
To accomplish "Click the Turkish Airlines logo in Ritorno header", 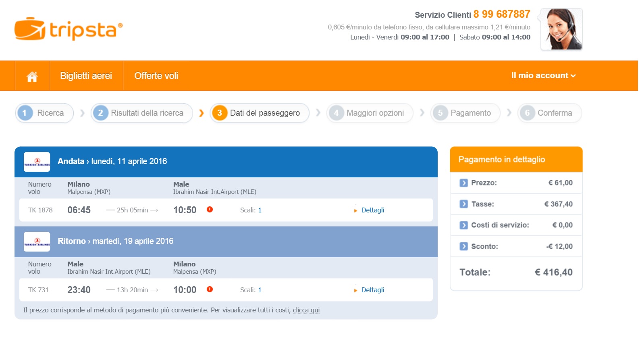I will pos(37,241).
